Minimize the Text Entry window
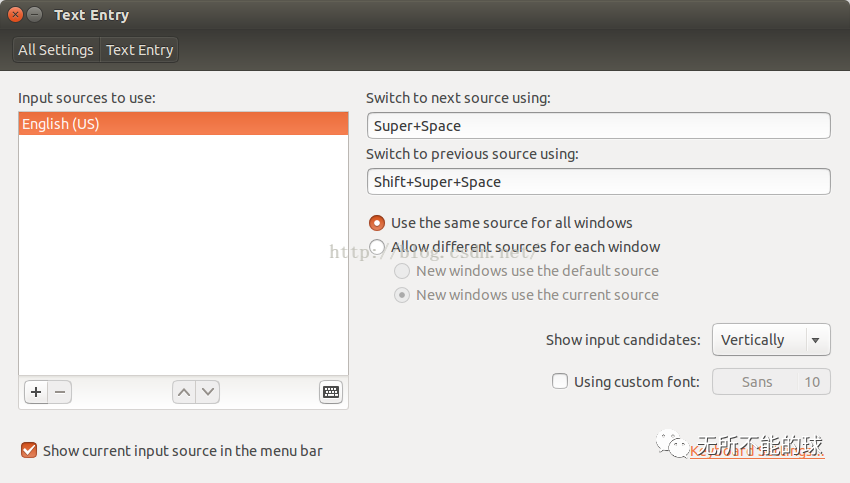This screenshot has height=483, width=850. click(x=35, y=15)
